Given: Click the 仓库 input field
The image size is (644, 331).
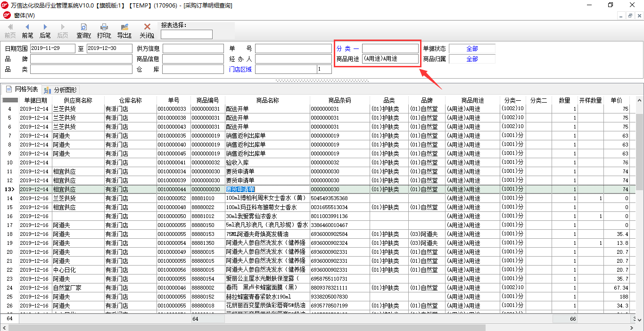Looking at the screenshot, I should click(193, 69).
